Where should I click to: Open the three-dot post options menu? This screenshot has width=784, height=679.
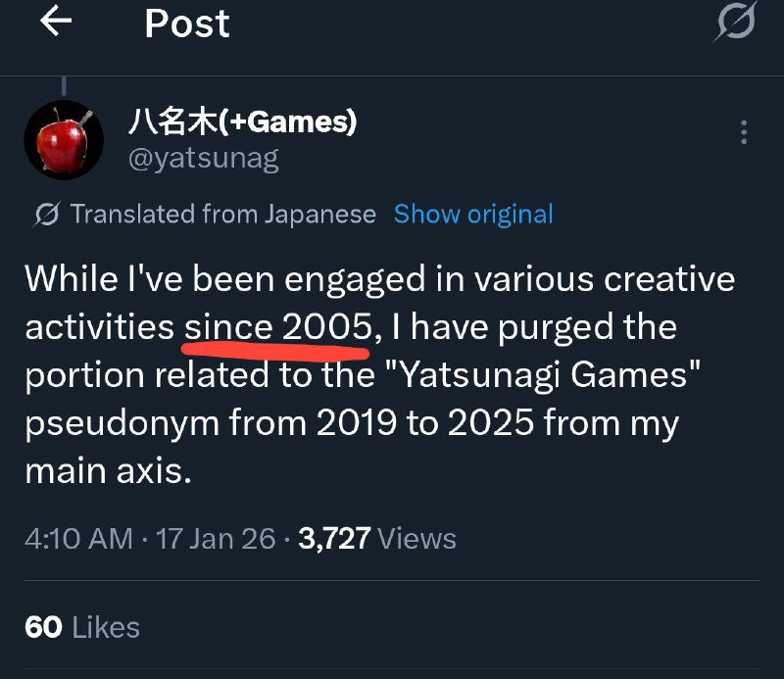click(x=744, y=132)
